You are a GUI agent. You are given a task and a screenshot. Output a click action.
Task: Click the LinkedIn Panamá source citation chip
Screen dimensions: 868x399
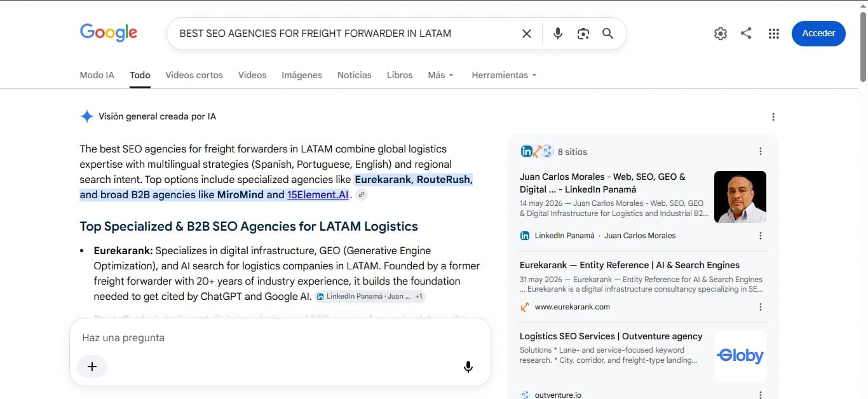click(x=370, y=296)
